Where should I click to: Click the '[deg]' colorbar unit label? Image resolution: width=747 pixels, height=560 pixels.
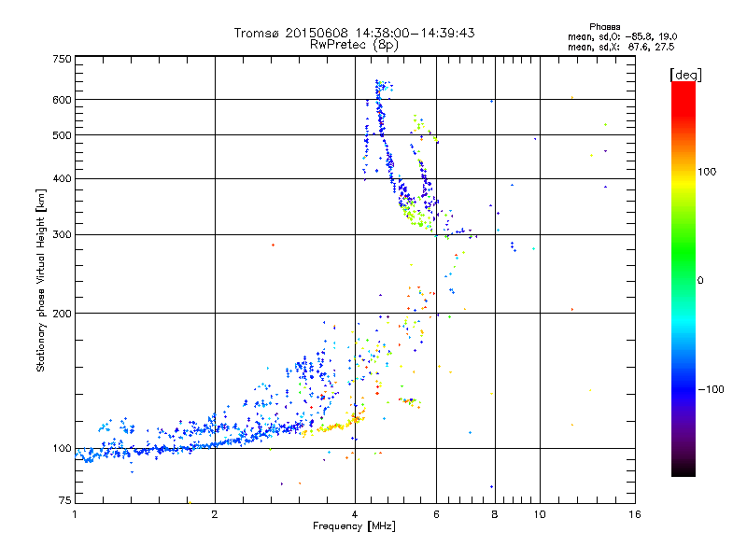(x=685, y=75)
